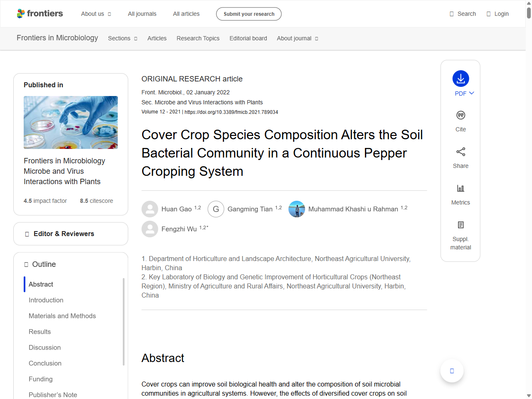Open the article DOI link
This screenshot has height=399, width=532.
(x=232, y=112)
